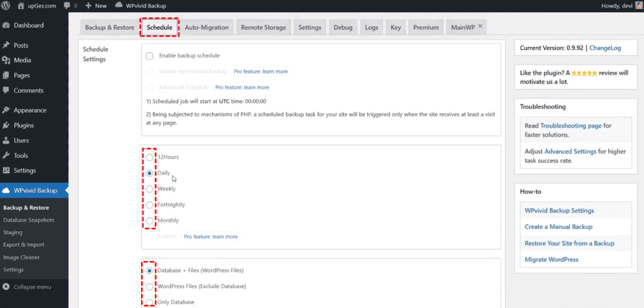Open the Staging submenu item
This screenshot has width=644, height=308.
click(x=13, y=233)
